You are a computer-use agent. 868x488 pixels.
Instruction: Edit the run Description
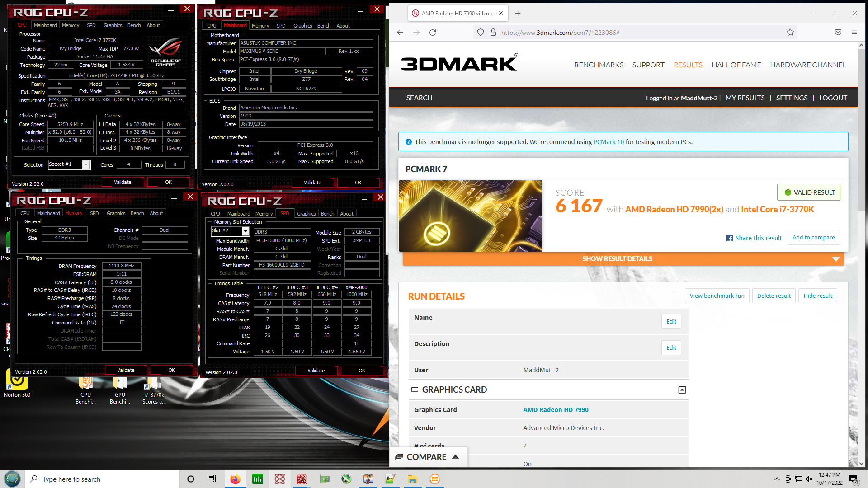[x=671, y=348]
